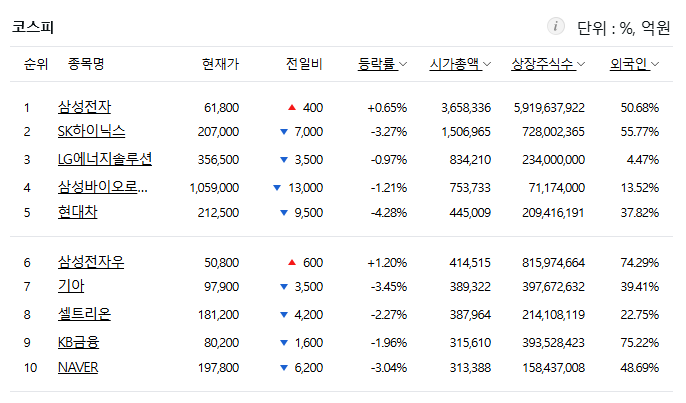Click listed shares value 234,000,000
The height and width of the screenshot is (403, 686).
553,160
